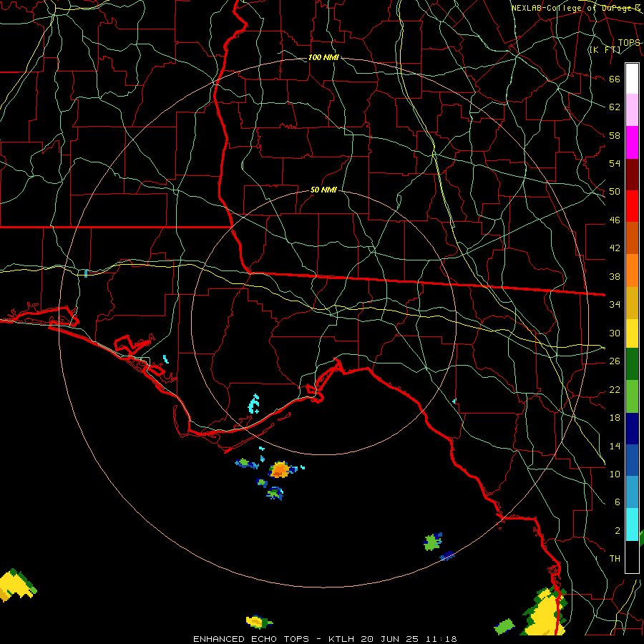This screenshot has width=644, height=644.
Task: Click the '42' scale value
Action: tap(615, 248)
